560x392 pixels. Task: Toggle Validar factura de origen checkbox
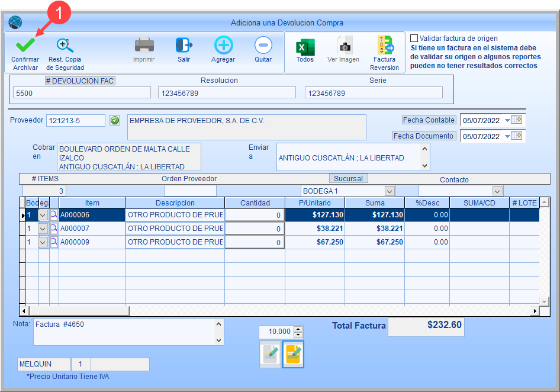pyautogui.click(x=414, y=38)
